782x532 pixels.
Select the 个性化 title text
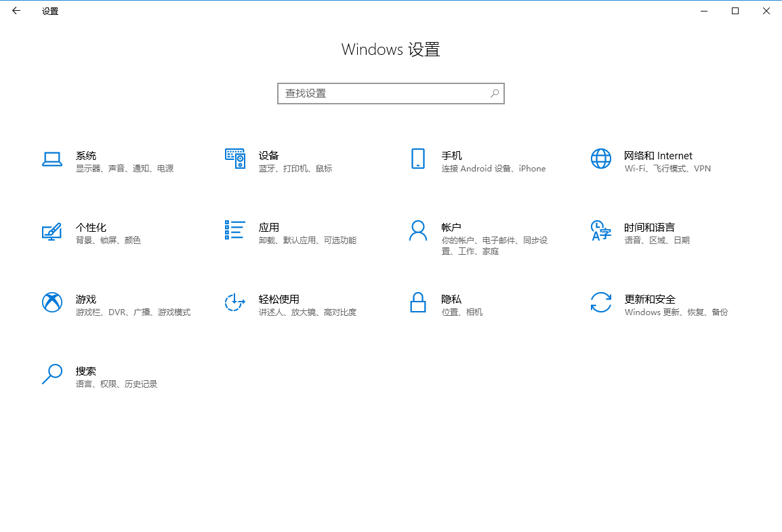point(91,227)
